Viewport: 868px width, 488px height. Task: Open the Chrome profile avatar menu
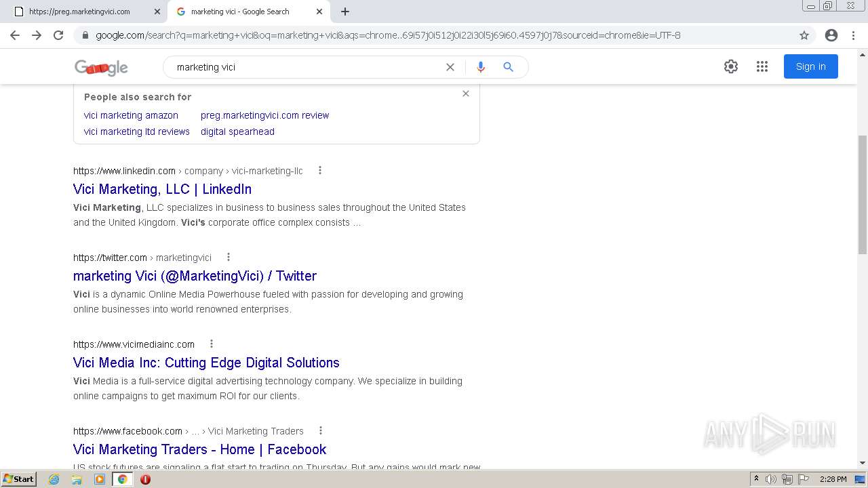[831, 35]
